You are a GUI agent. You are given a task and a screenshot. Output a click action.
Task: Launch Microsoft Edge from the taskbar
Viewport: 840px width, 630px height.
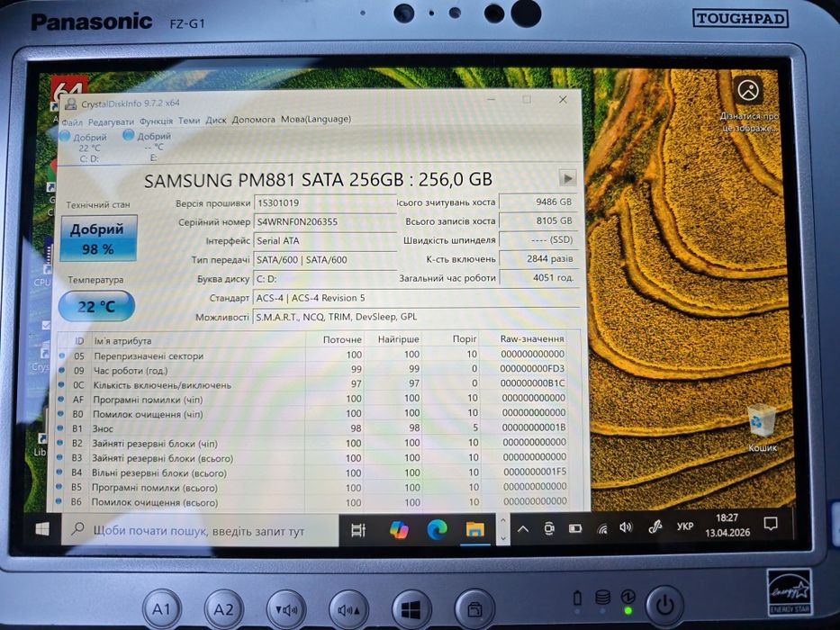click(x=437, y=530)
